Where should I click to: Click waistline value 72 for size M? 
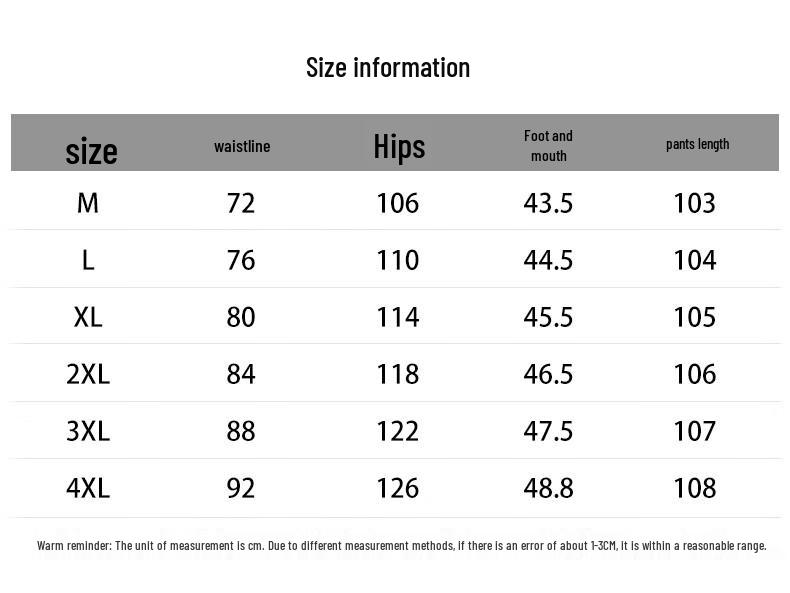point(241,203)
